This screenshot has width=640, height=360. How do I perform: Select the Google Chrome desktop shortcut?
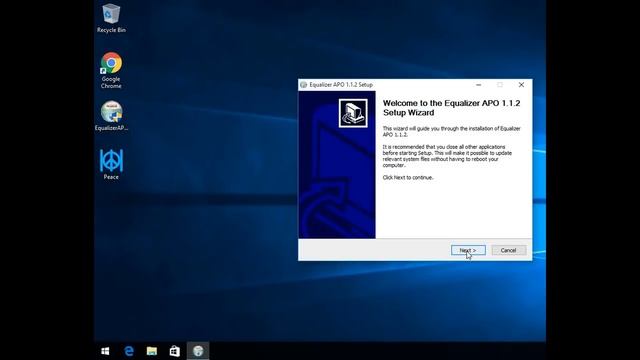111,70
